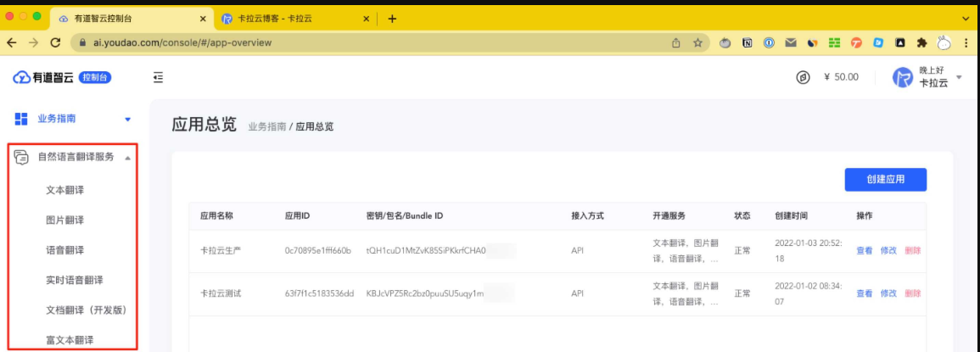Click the ¥ 50.00 balance
Viewport: 980px width, 352px height.
point(842,77)
